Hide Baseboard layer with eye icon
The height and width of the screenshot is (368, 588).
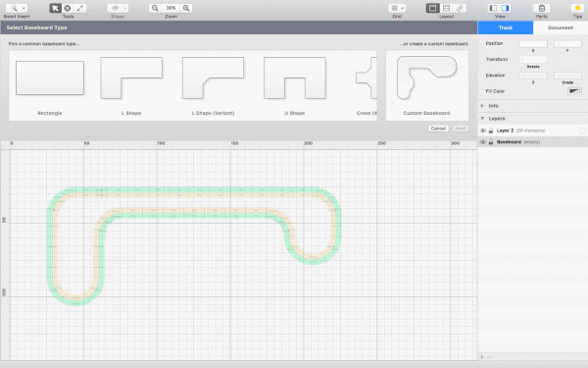(x=483, y=142)
